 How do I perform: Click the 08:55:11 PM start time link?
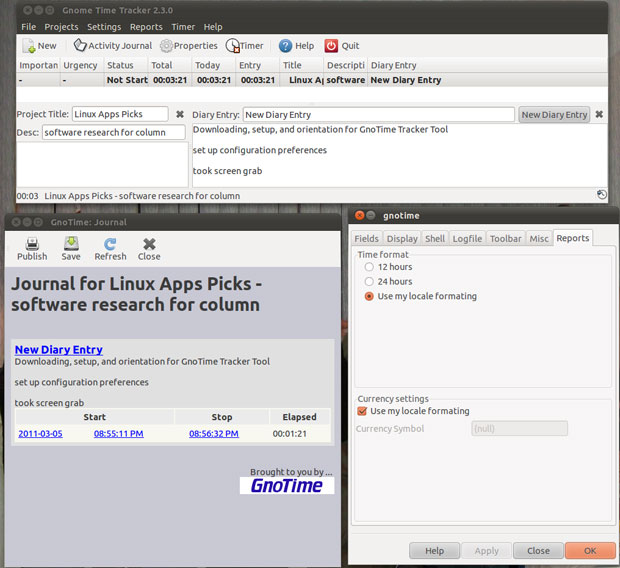pos(119,434)
